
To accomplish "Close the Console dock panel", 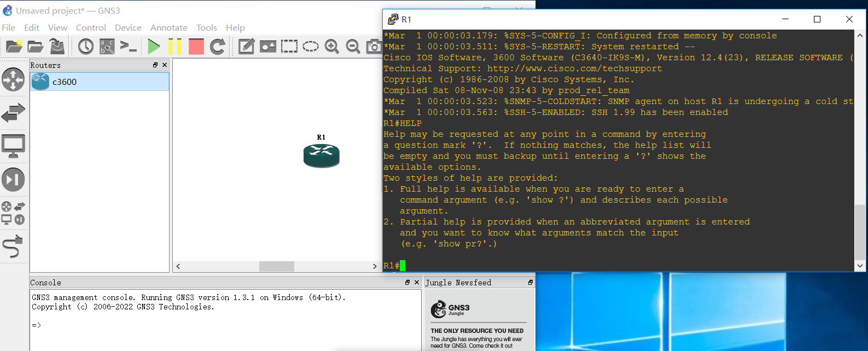I will point(417,282).
